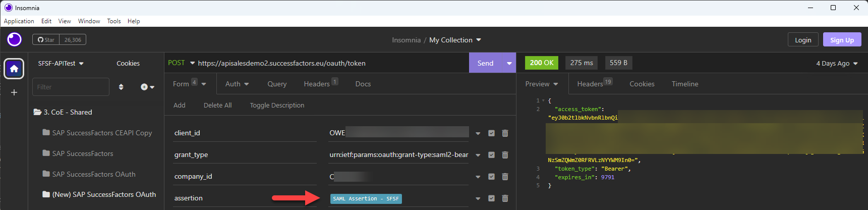The image size is (868, 210).
Task: Click the SAML Assertion - SFSF tag
Action: (366, 199)
